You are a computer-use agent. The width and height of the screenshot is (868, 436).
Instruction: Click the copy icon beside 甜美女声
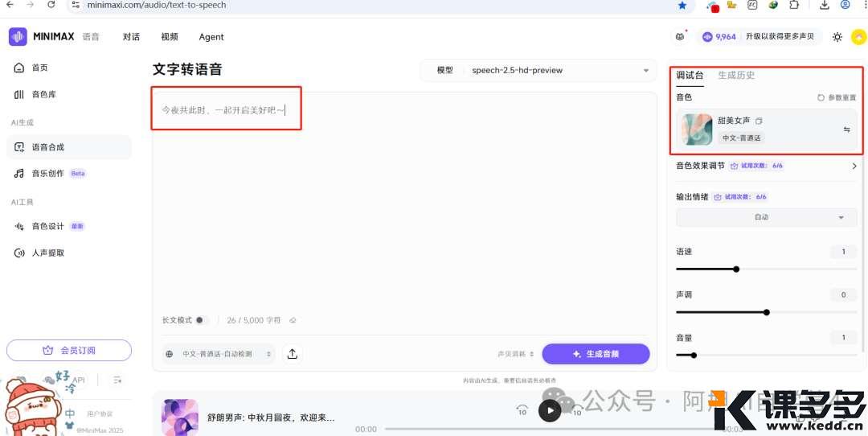(759, 121)
